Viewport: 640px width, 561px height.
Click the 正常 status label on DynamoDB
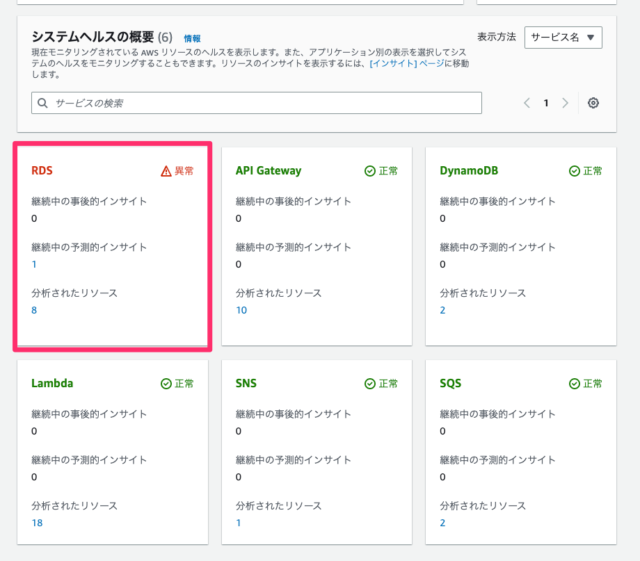pyautogui.click(x=593, y=171)
